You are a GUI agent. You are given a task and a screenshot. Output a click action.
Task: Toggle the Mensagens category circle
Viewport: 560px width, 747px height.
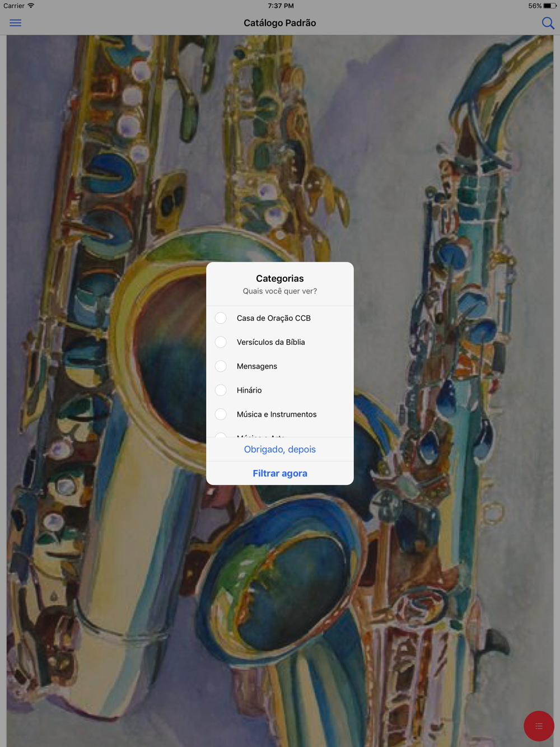click(221, 366)
